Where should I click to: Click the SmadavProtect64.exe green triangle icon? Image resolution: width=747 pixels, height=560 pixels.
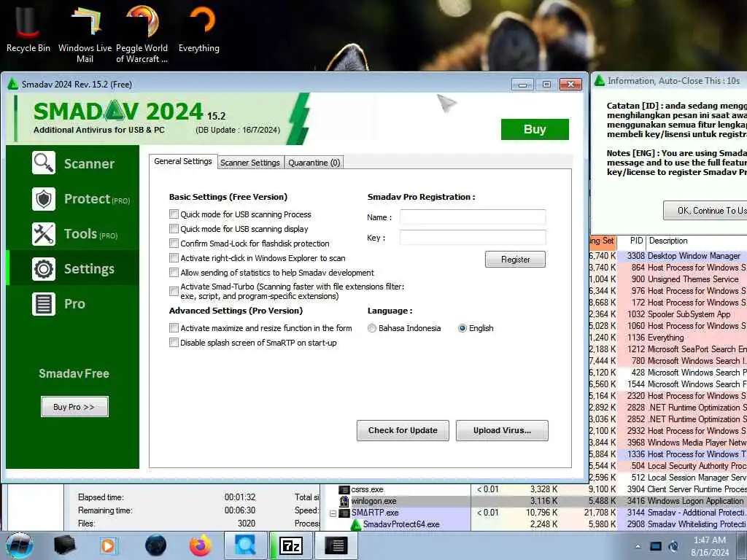(356, 525)
